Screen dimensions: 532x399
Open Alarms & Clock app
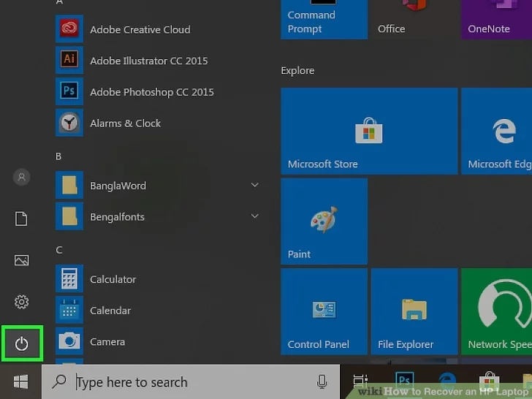125,123
